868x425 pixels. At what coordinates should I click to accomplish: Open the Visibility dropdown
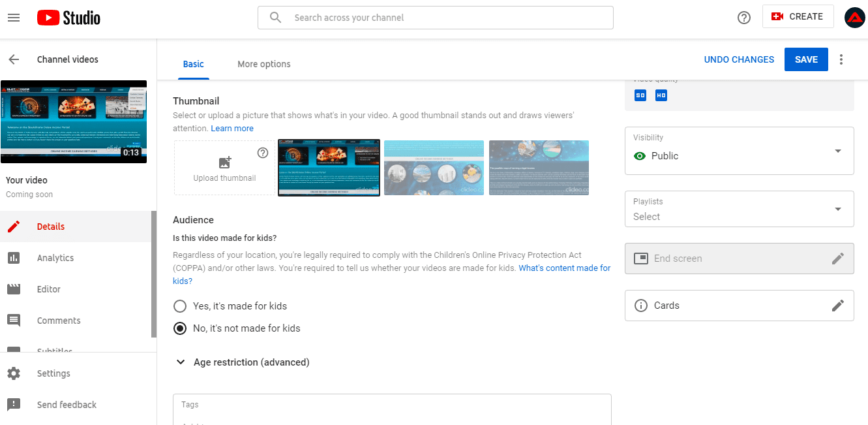pos(739,151)
